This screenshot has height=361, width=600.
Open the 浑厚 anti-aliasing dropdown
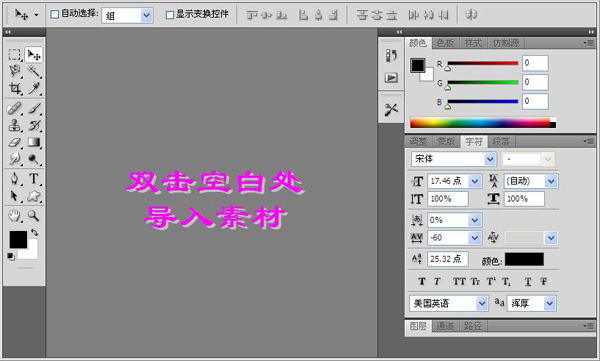[549, 304]
